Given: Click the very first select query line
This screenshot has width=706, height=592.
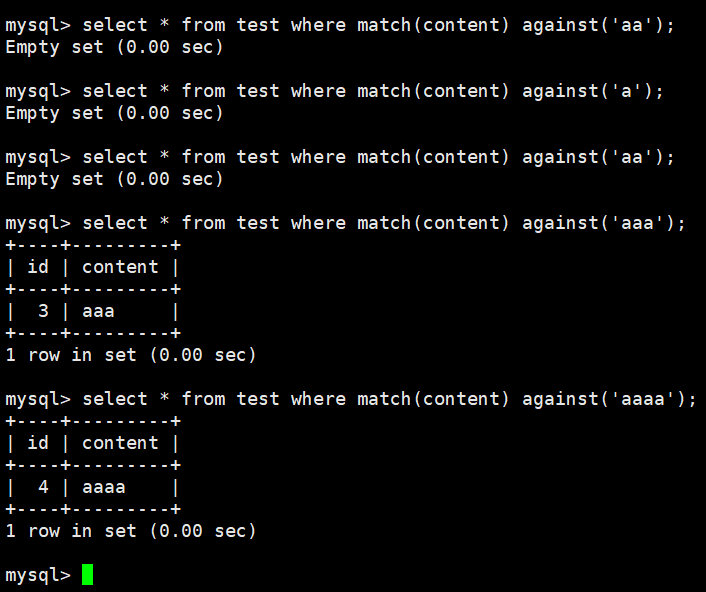Looking at the screenshot, I should [340, 25].
